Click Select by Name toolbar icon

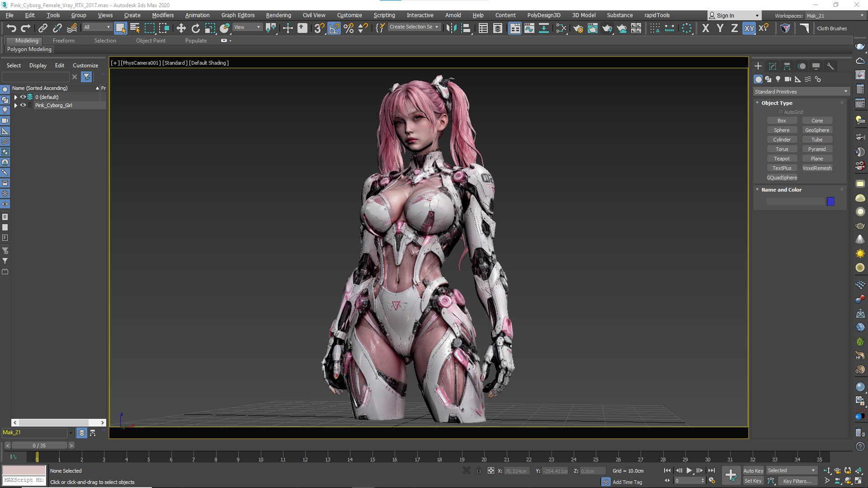(135, 28)
